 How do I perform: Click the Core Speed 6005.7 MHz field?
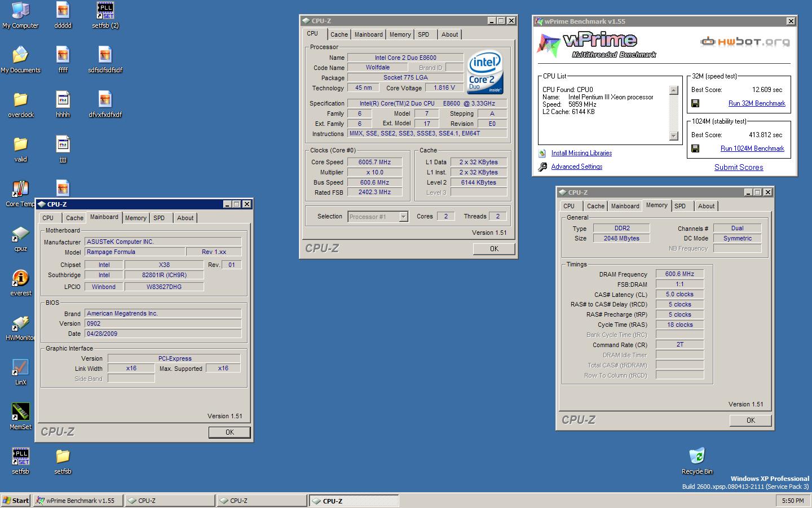tap(374, 162)
